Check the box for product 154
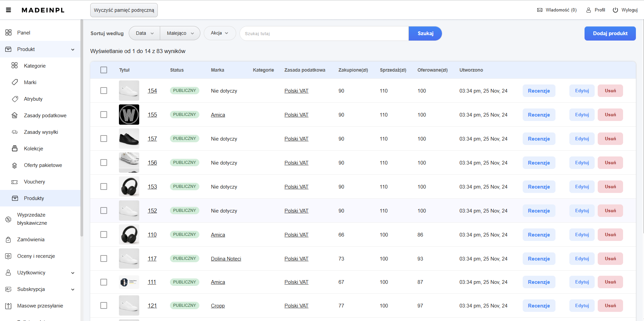Screen dimensions: 644x321 [104, 91]
